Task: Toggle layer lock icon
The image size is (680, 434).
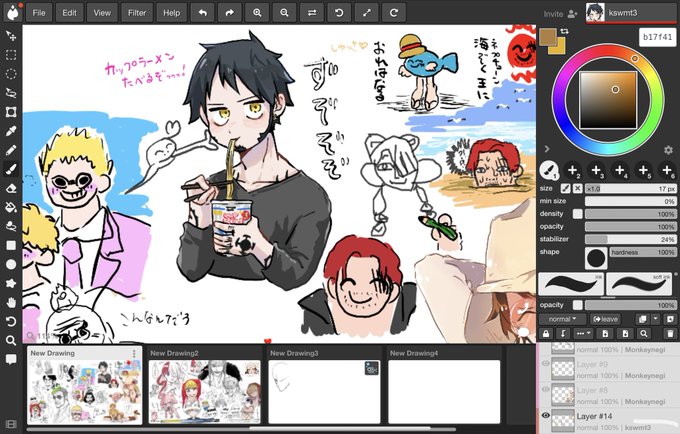Action: [546, 333]
